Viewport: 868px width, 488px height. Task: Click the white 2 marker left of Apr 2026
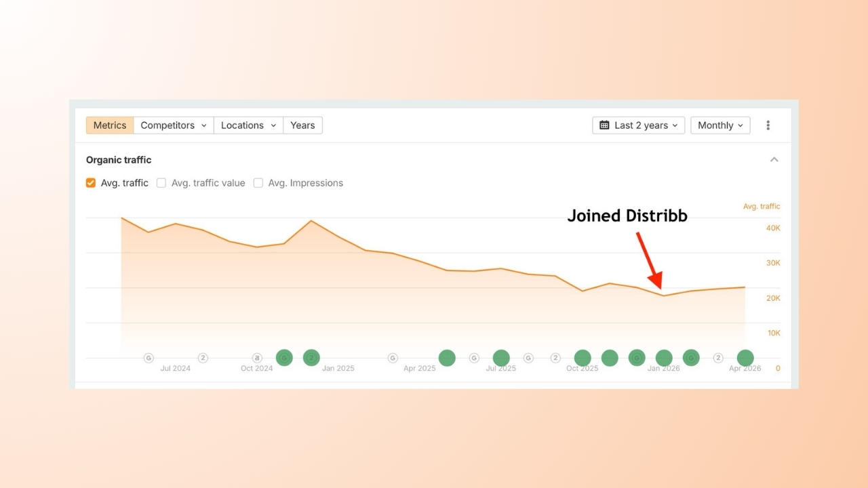click(718, 358)
